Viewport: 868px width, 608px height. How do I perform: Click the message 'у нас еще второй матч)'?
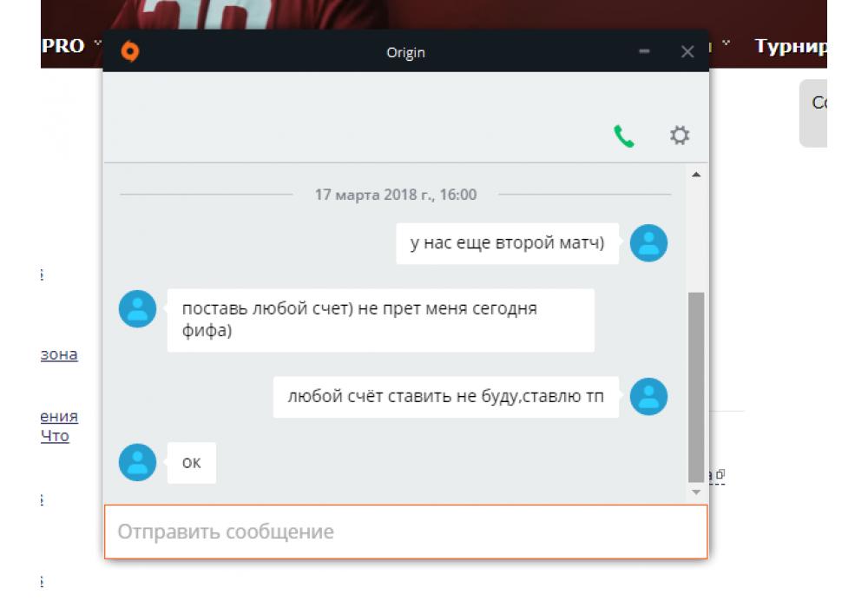pos(507,243)
